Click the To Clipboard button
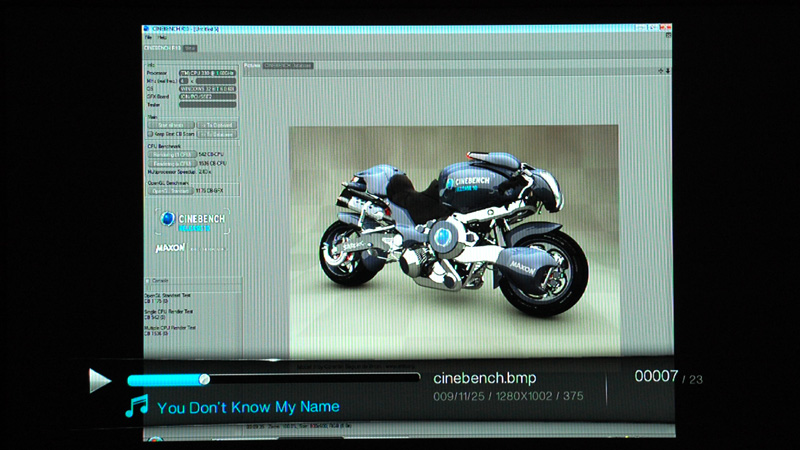800x450 pixels. 217,125
